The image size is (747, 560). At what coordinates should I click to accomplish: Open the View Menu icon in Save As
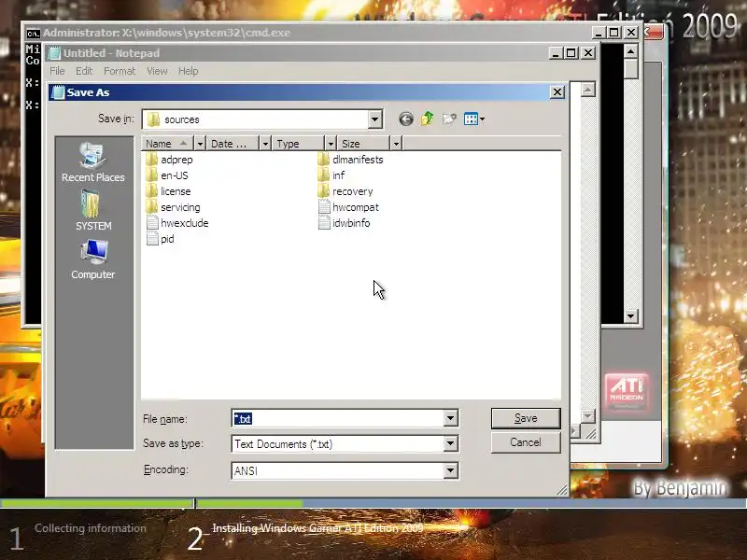[474, 119]
